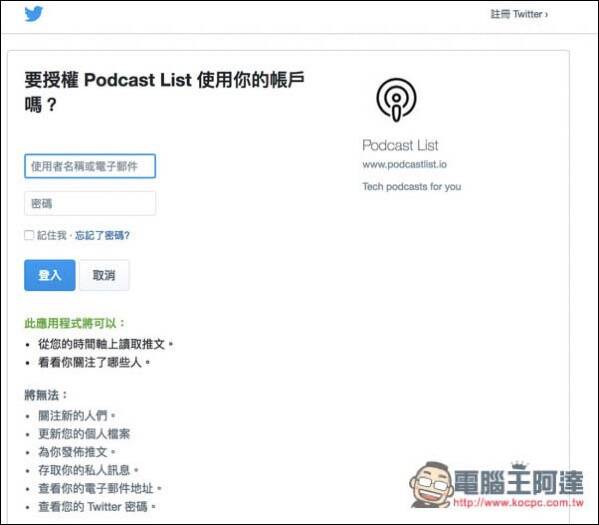Click the 將無法 restrictions heading
599x525 pixels.
pos(46,395)
